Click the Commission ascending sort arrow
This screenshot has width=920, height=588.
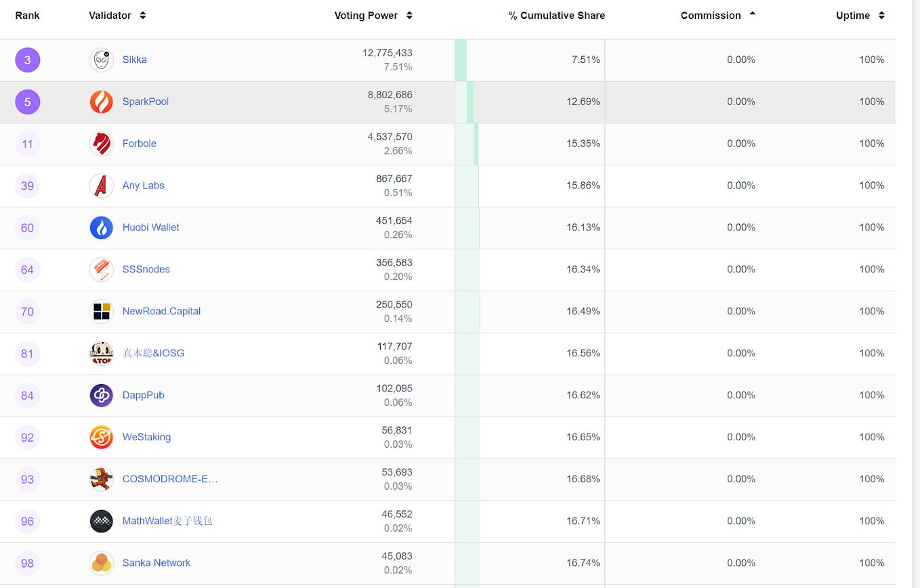coord(752,15)
